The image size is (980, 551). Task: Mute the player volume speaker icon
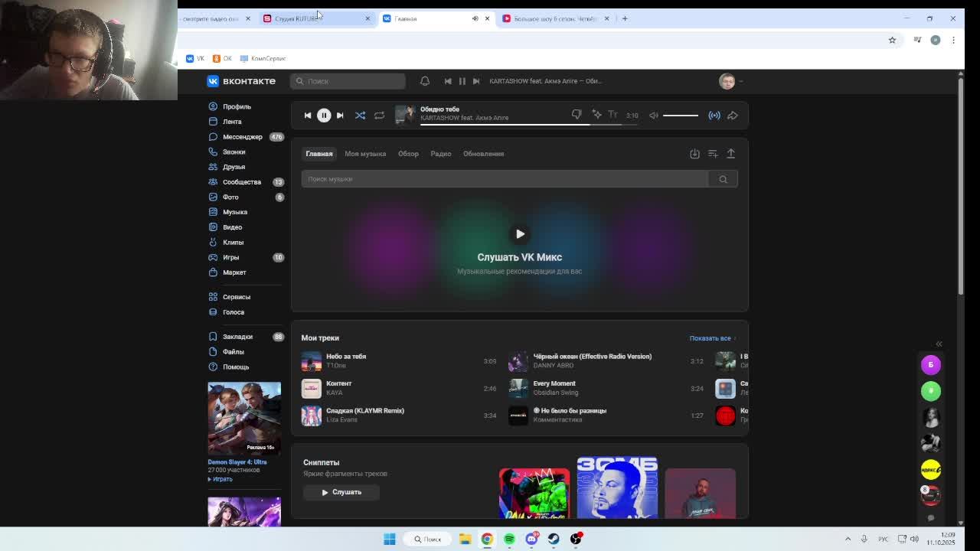tap(654, 116)
